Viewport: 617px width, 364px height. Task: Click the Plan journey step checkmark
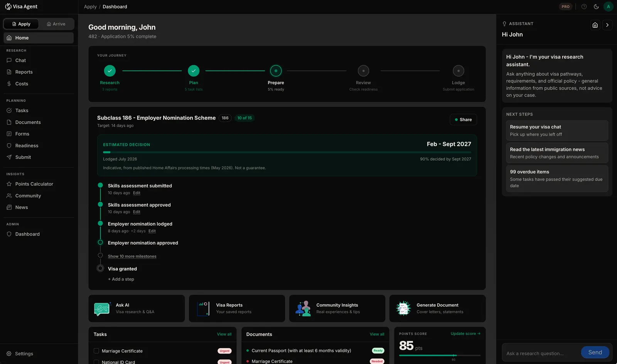point(194,71)
